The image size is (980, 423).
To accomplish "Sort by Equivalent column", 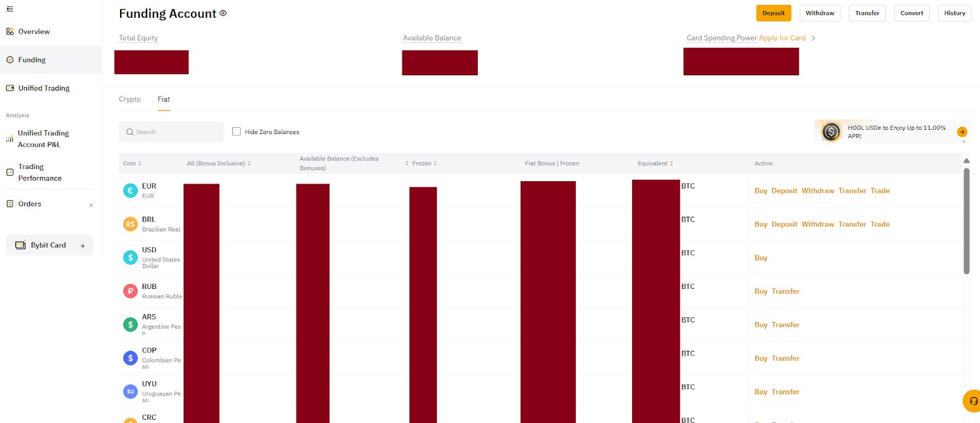I will pyautogui.click(x=655, y=163).
